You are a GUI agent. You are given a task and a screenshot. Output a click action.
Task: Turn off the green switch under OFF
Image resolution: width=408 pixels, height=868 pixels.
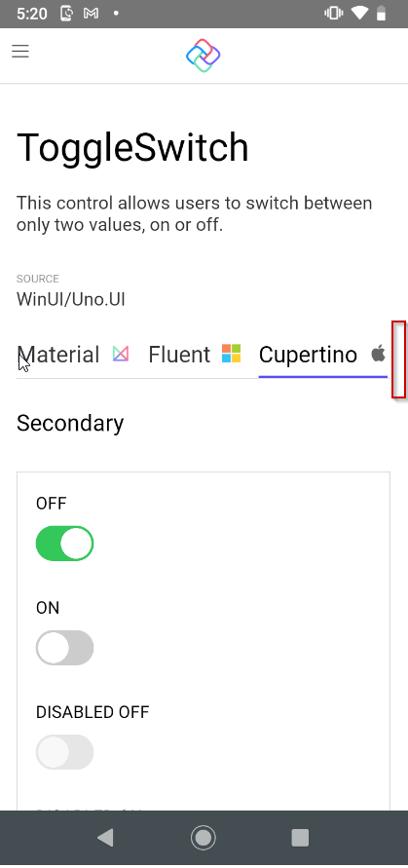pyautogui.click(x=65, y=544)
